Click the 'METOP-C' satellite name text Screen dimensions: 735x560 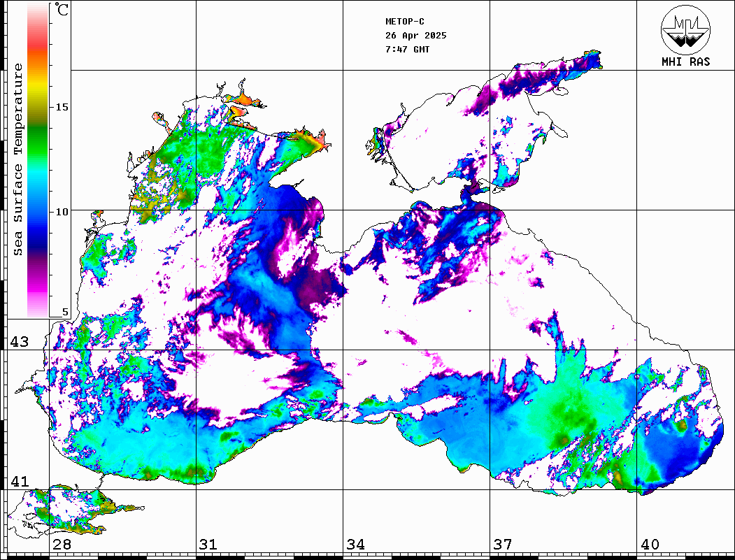point(405,22)
